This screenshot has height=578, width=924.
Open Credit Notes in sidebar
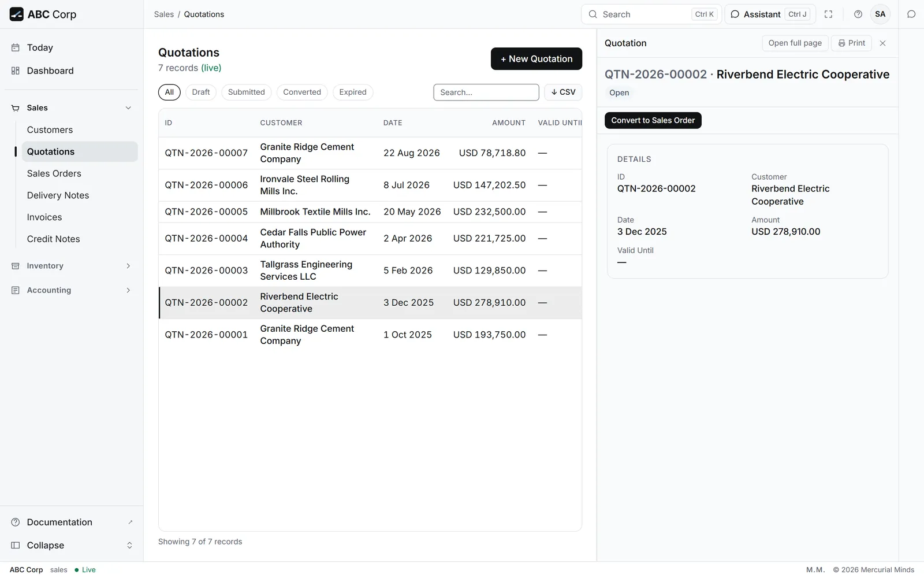[80, 239]
